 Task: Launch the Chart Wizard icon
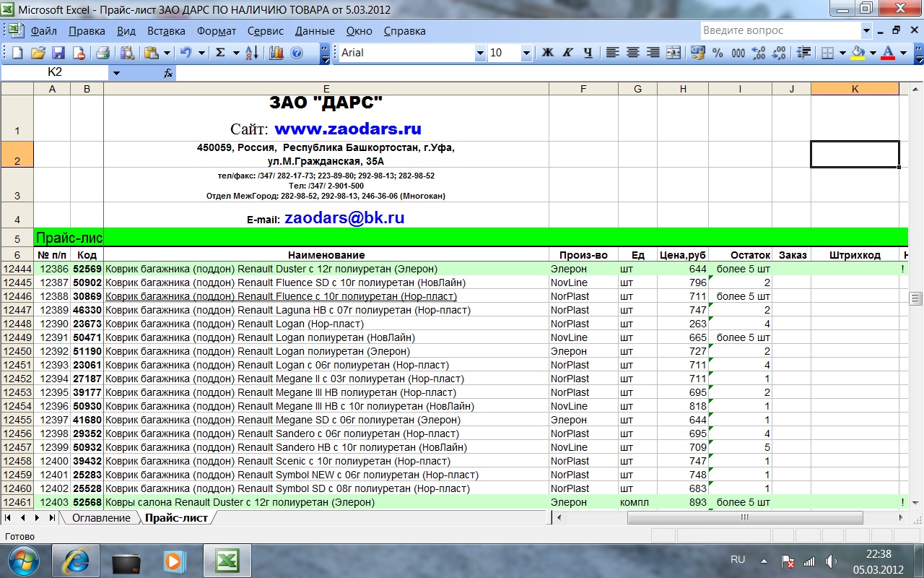click(276, 53)
